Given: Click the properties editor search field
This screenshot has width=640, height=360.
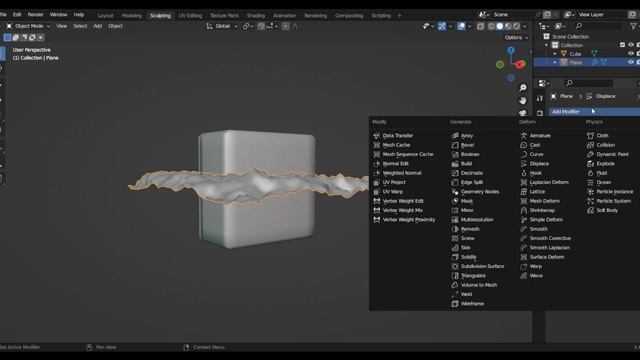Looking at the screenshot, I should pos(589,83).
